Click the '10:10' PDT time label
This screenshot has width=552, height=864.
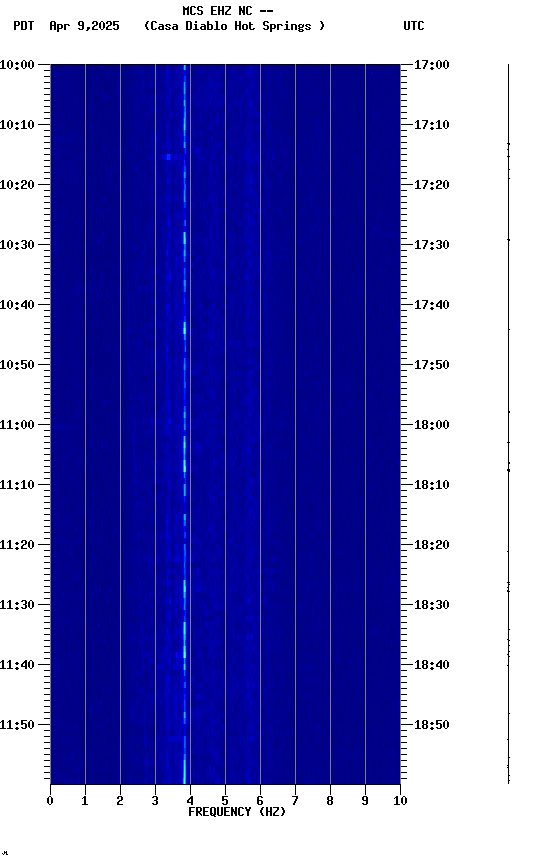coord(17,125)
